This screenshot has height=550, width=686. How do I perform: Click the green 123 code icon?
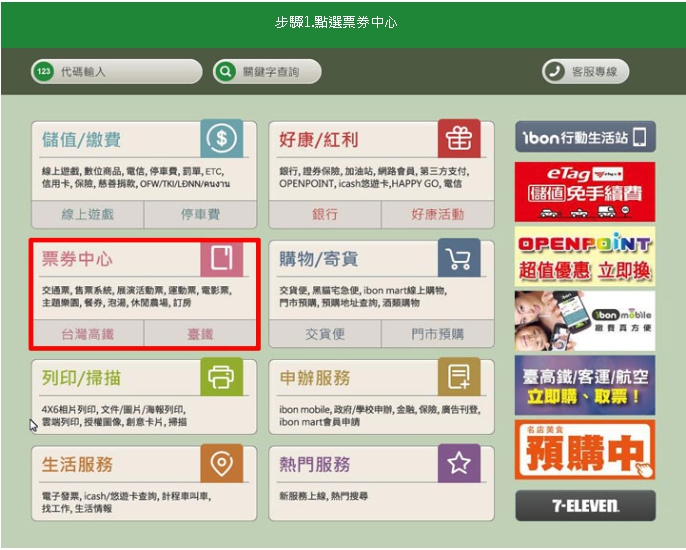[x=44, y=71]
